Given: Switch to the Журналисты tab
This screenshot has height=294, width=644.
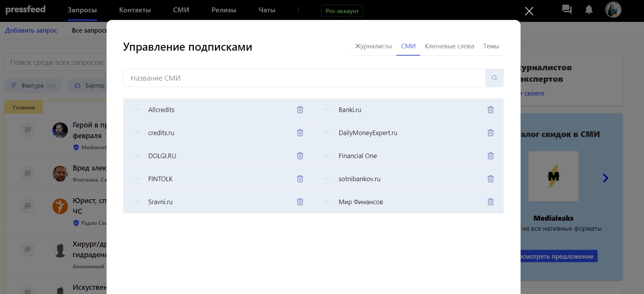Looking at the screenshot, I should click(373, 46).
